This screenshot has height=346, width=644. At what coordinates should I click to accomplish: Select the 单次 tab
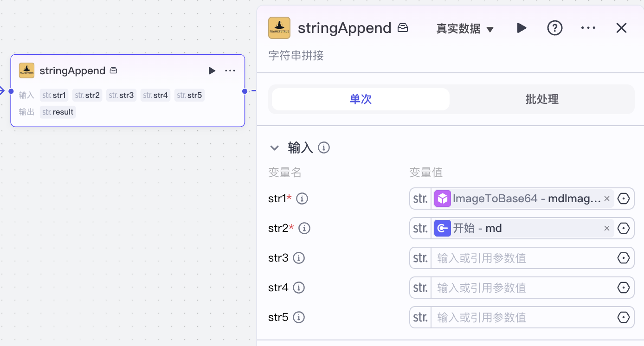(360, 99)
